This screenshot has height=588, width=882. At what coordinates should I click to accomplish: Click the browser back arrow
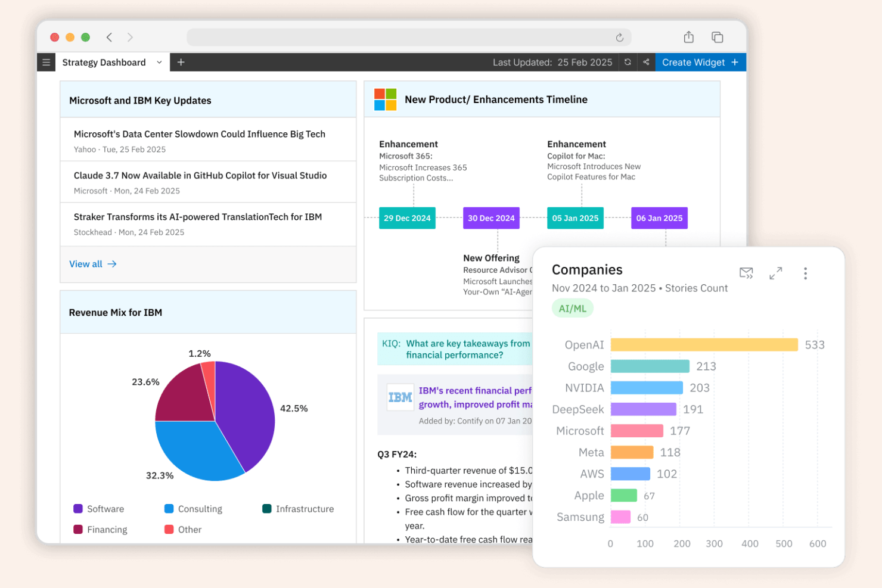pyautogui.click(x=109, y=37)
